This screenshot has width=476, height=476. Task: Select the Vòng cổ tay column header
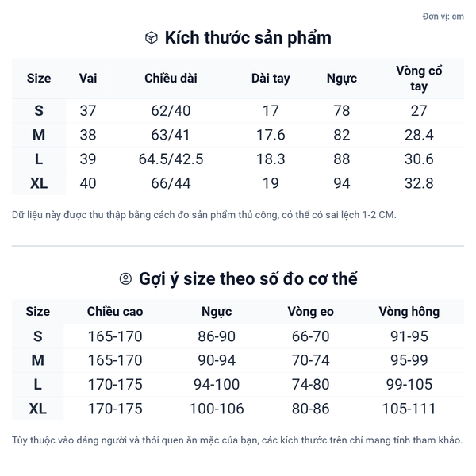(419, 79)
